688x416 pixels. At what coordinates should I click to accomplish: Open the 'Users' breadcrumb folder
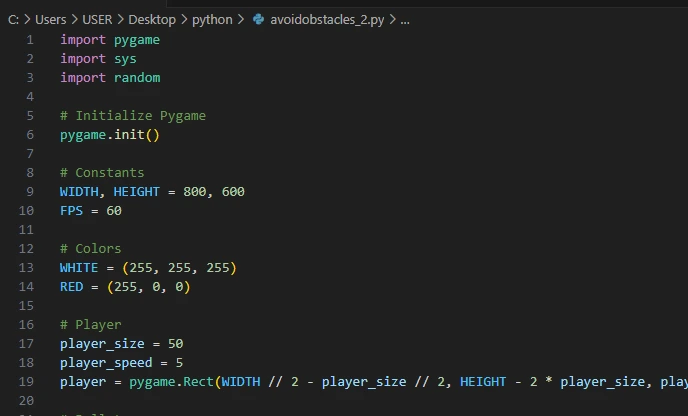tap(50, 20)
